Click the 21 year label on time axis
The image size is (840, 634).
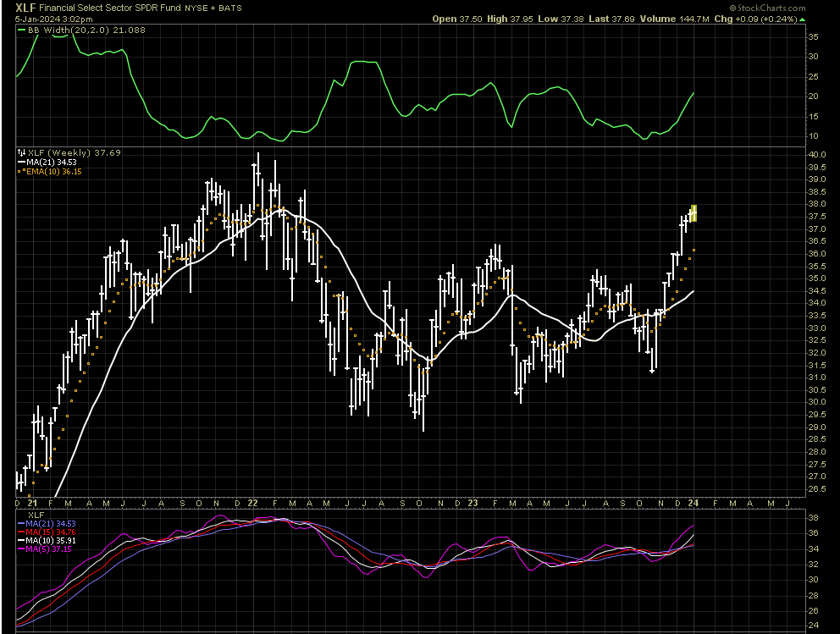[33, 504]
